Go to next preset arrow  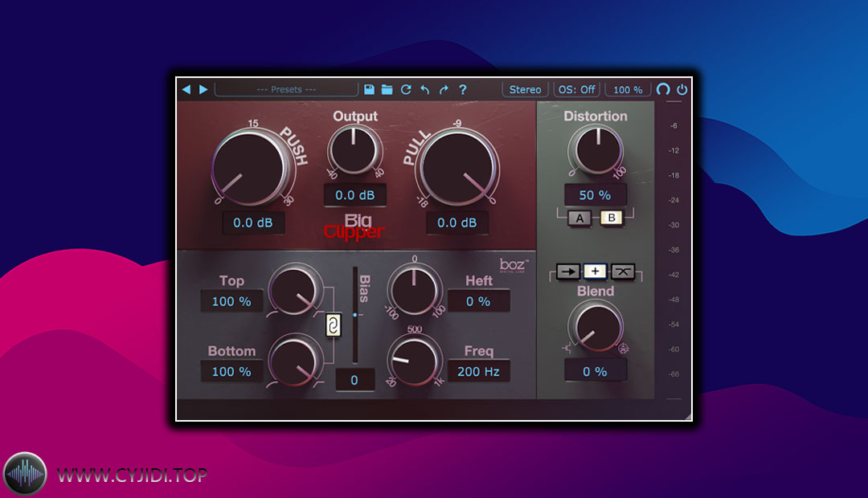(x=203, y=90)
